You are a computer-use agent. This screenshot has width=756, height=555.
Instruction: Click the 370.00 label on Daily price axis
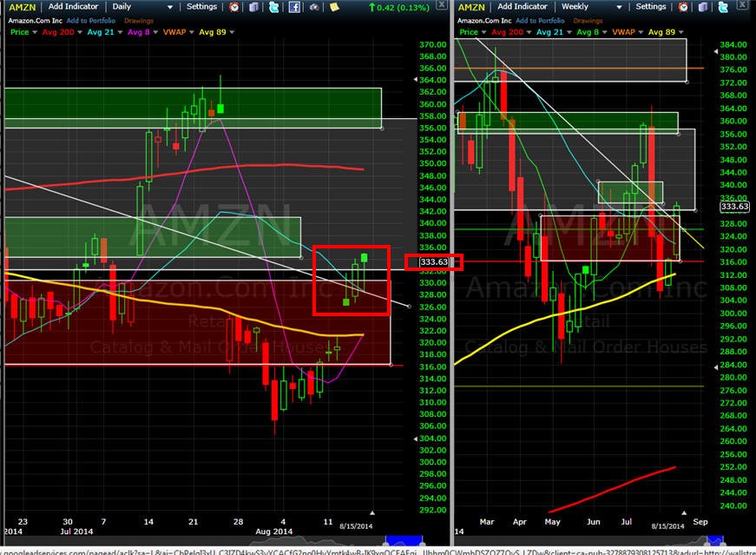pyautogui.click(x=433, y=44)
